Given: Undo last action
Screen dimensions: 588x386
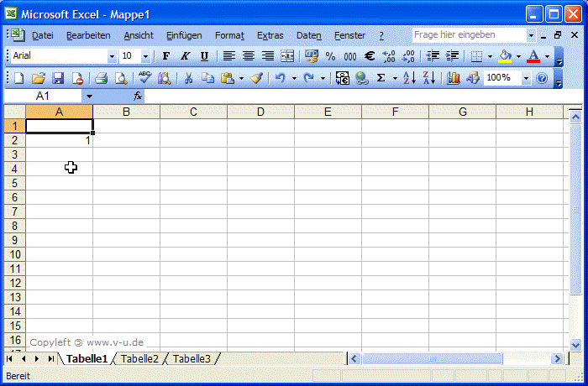Looking at the screenshot, I should 280,78.
